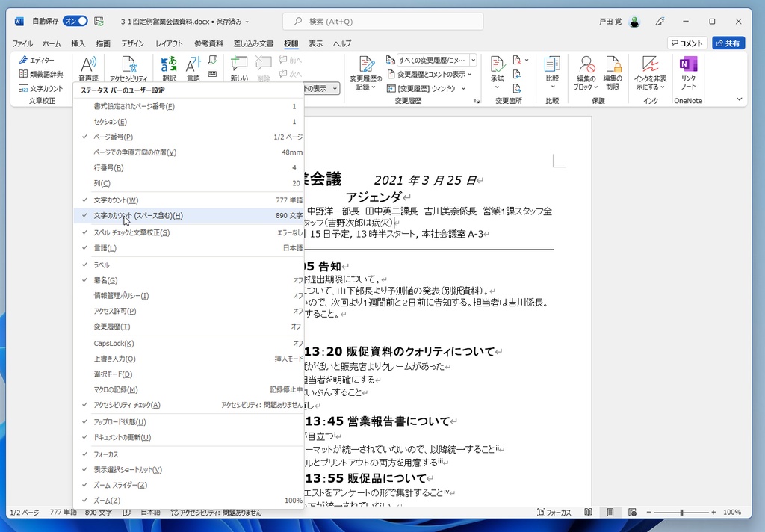Open 編集の制限 restrict editing
The image size is (765, 532).
pyautogui.click(x=613, y=72)
